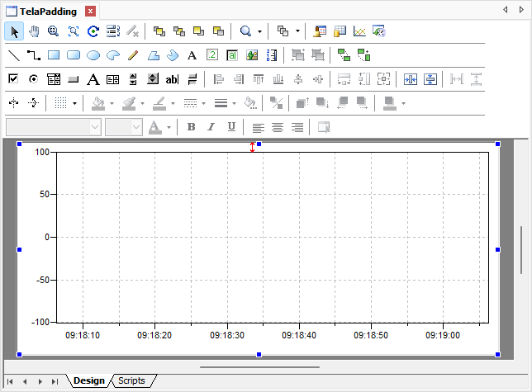Pick the line drawing tool
The height and width of the screenshot is (392, 532).
[x=14, y=55]
